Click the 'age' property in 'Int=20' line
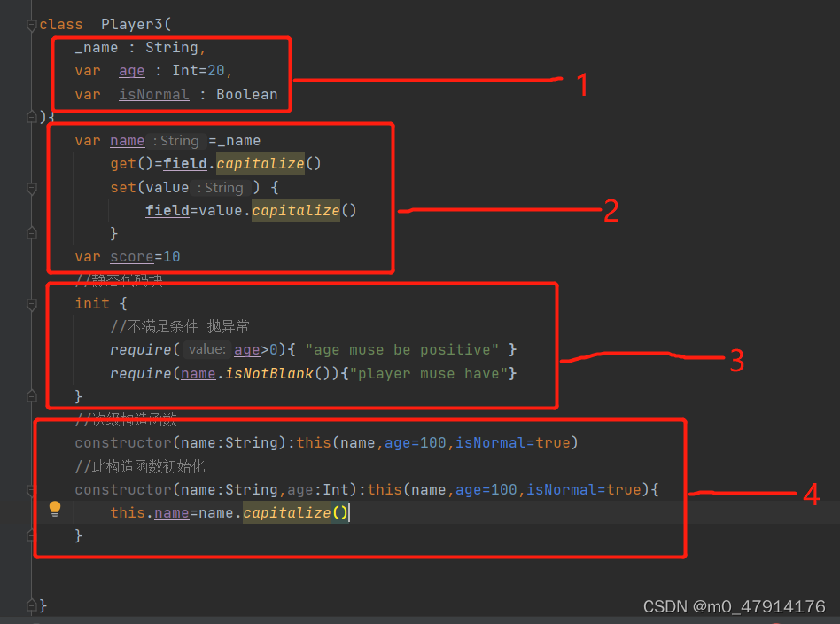 point(132,71)
